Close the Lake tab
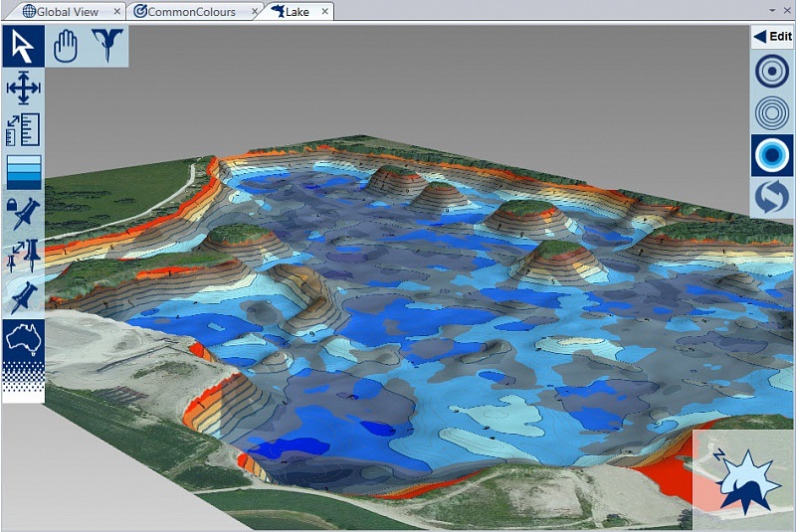This screenshot has width=796, height=532. [325, 11]
